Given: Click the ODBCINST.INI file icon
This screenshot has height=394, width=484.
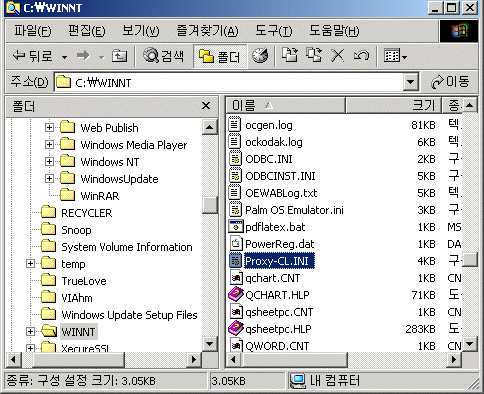Looking at the screenshot, I should click(x=235, y=176).
